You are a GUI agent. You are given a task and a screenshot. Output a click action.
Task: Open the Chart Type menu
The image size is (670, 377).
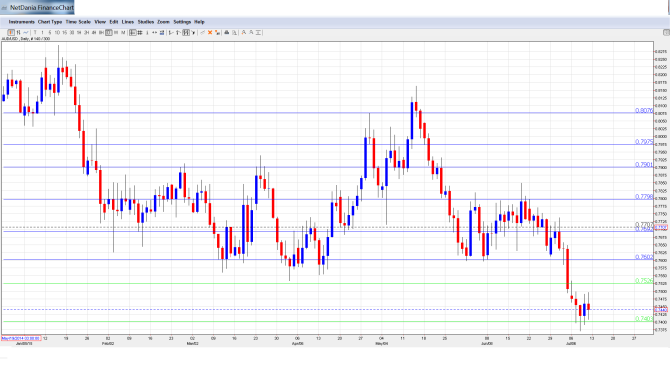coord(50,22)
